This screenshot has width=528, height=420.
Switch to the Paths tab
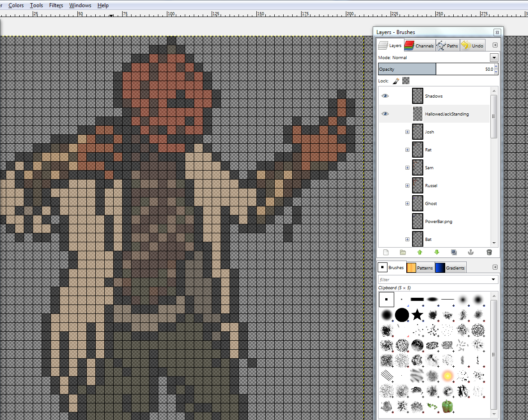447,46
